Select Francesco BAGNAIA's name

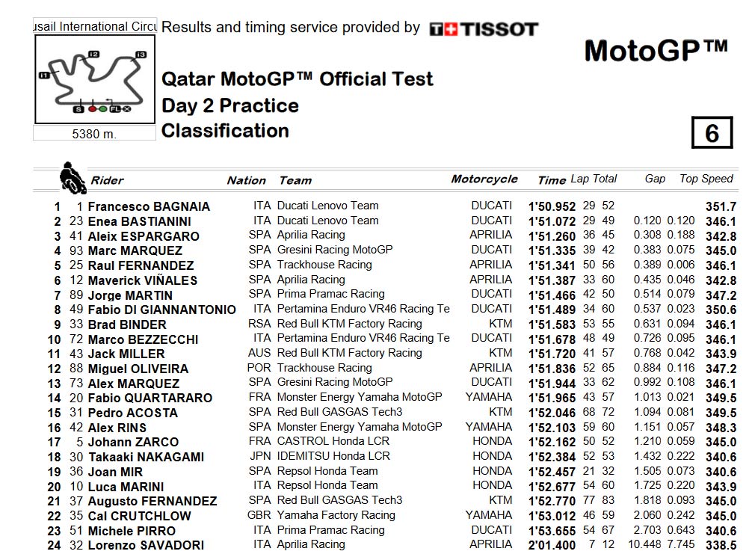(149, 206)
